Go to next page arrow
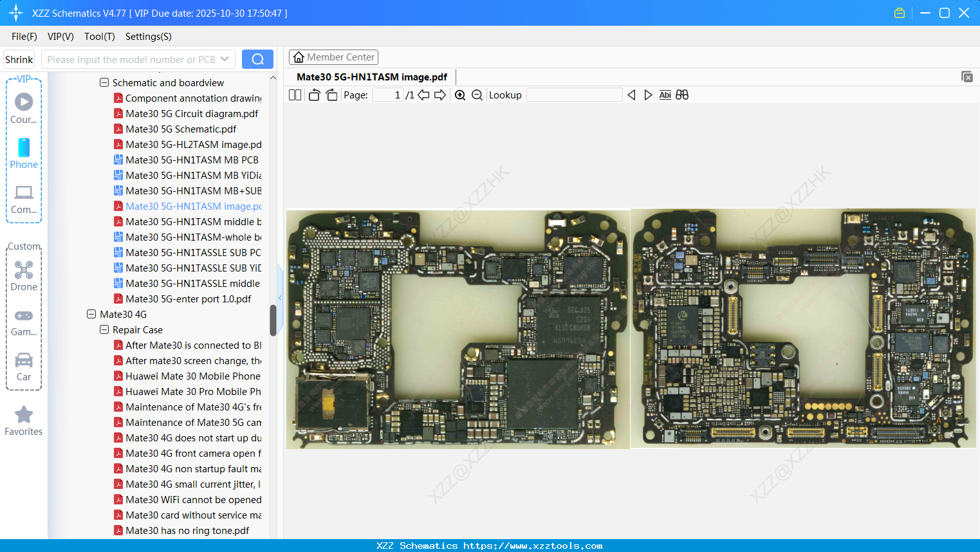Image resolution: width=980 pixels, height=552 pixels. click(x=440, y=95)
